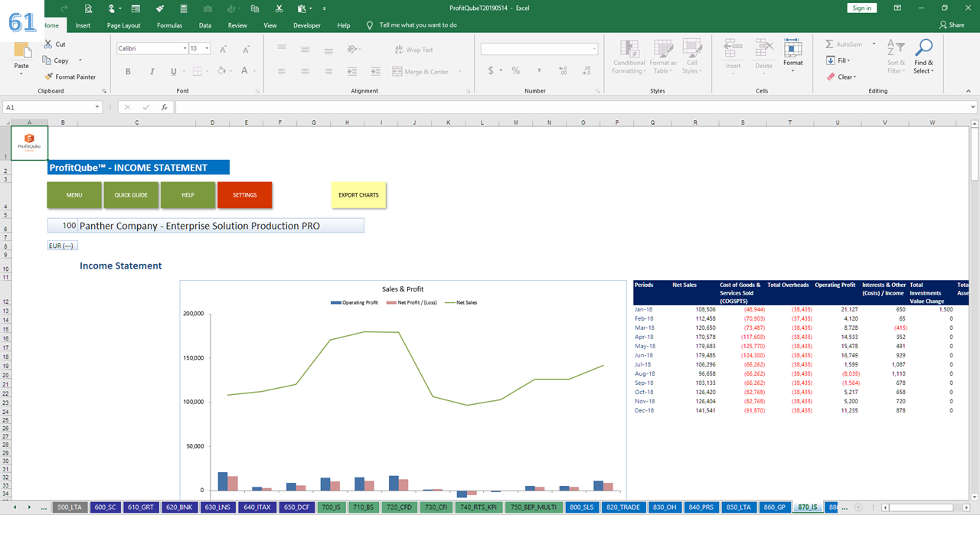Screen dimensions: 980x551
Task: Click the Increase Decimal icon
Action: (563, 70)
